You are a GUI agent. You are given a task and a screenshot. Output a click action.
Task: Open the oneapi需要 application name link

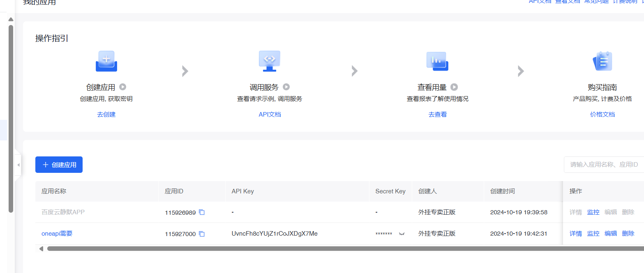(57, 234)
